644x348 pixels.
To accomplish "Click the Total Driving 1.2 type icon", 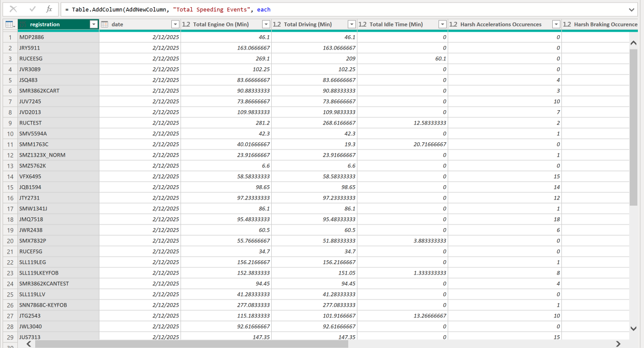I will (277, 24).
